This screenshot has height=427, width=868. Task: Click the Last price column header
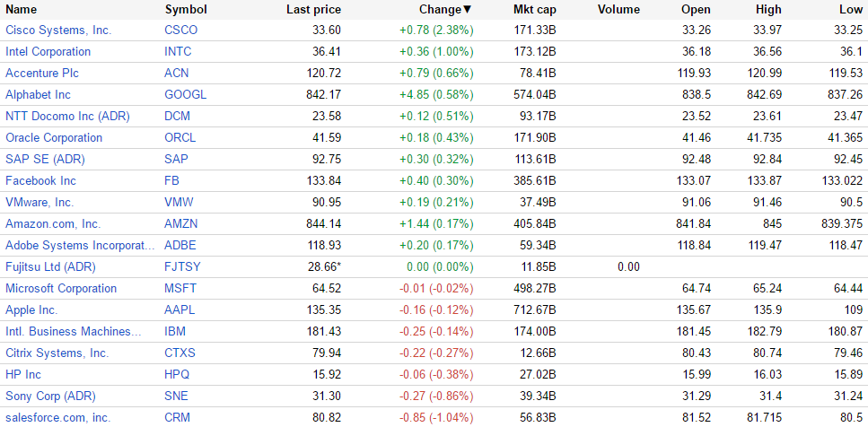(313, 10)
